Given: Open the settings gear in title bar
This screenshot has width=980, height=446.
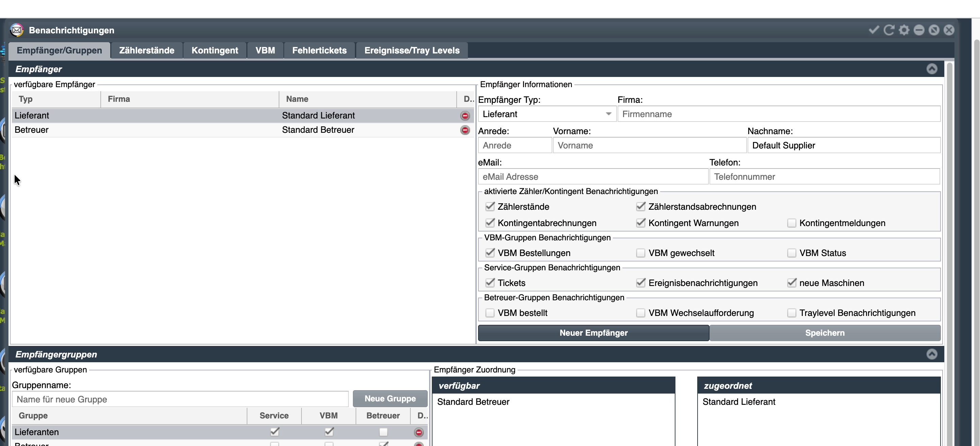Looking at the screenshot, I should 904,30.
